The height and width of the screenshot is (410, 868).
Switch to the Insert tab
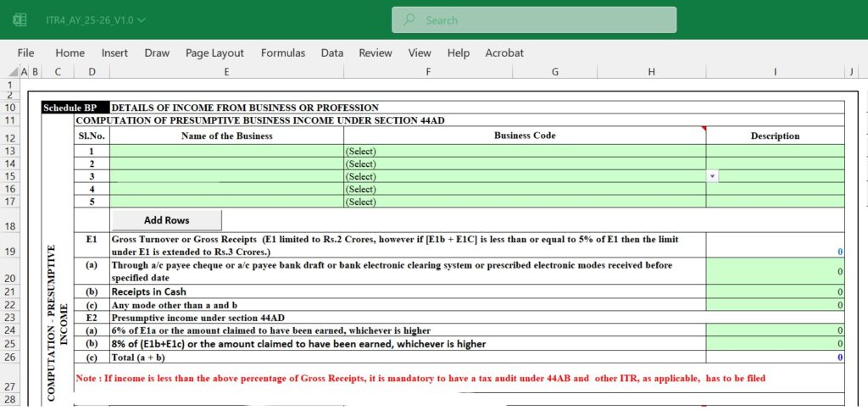(114, 53)
